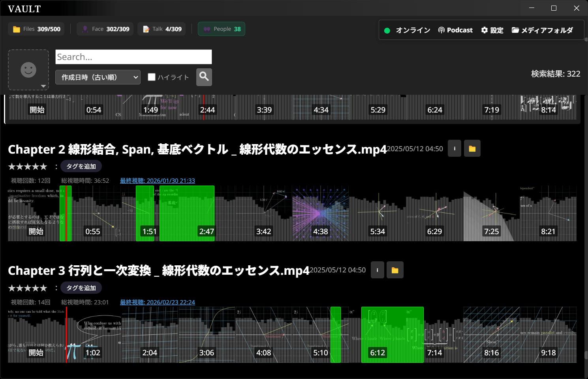588x379 pixels.
Task: Jump to 6:12 in Chapter 3 timeline
Action: click(x=378, y=353)
